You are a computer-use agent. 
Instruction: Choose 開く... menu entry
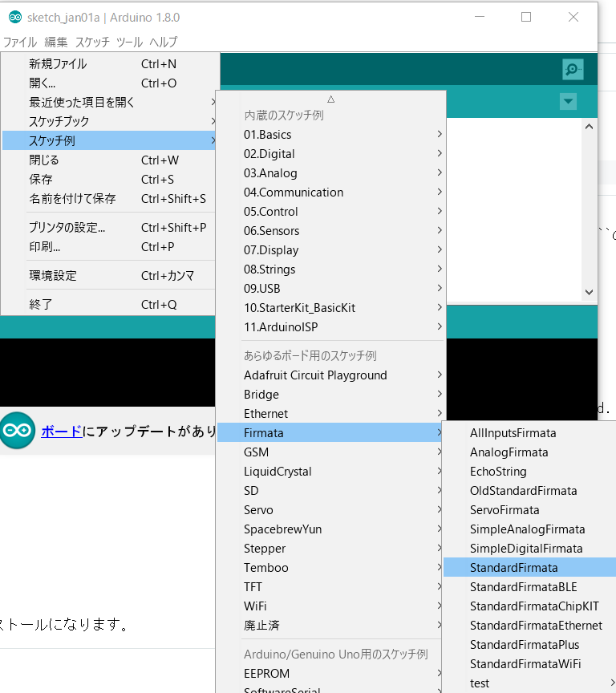click(x=109, y=83)
